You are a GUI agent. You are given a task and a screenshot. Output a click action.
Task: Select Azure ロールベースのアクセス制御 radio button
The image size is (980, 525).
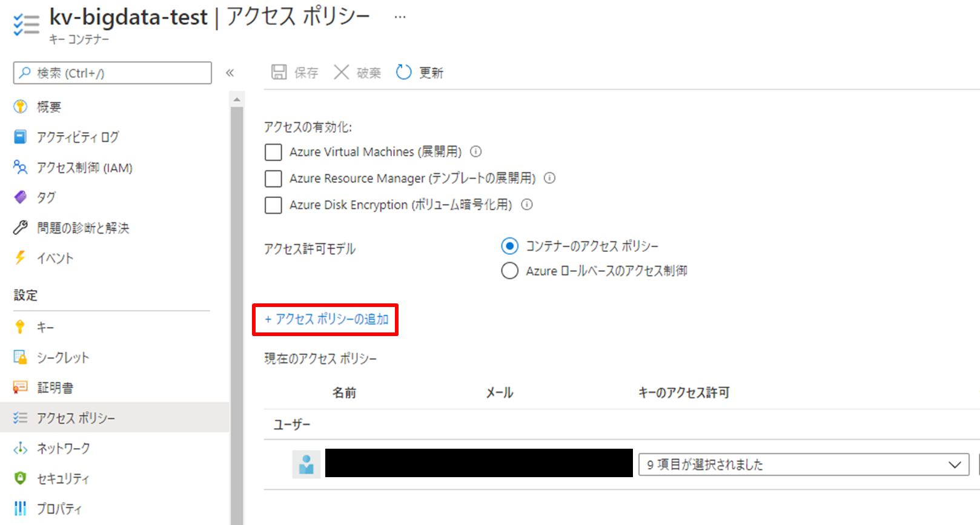tap(510, 271)
